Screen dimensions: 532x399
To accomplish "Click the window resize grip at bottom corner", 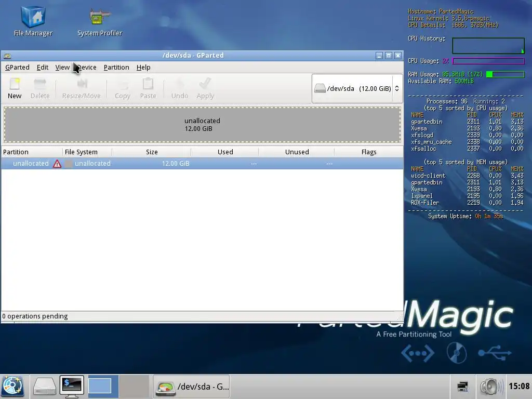I will point(400,318).
